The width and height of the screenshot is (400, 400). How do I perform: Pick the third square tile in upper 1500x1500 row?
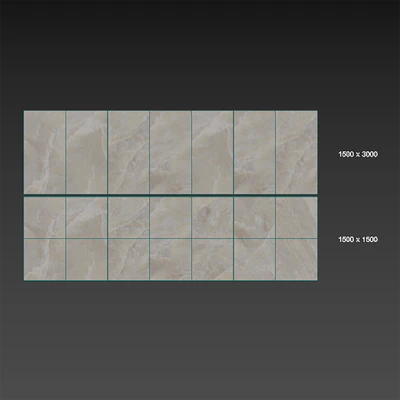point(128,218)
